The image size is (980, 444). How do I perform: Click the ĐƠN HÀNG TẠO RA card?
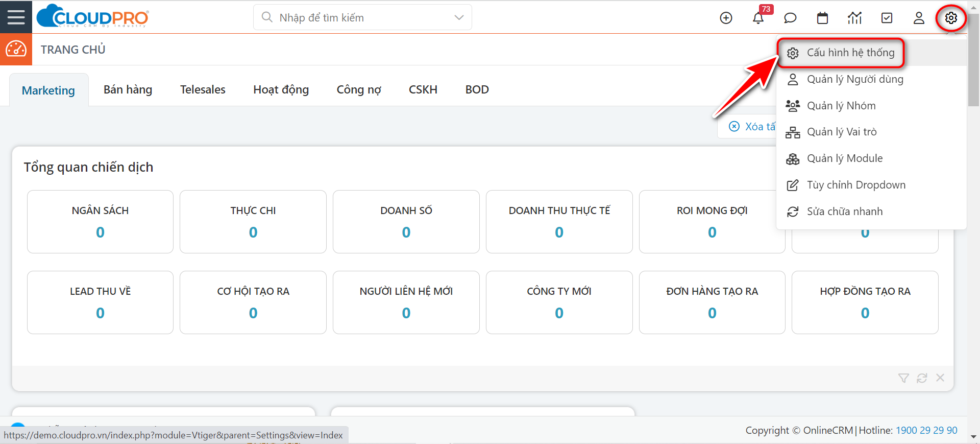coord(712,302)
